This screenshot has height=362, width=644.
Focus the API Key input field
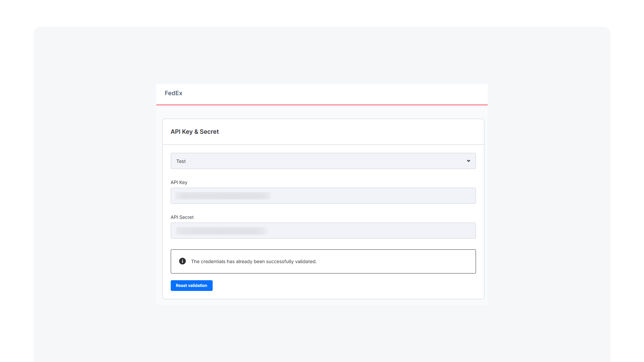pyautogui.click(x=323, y=196)
